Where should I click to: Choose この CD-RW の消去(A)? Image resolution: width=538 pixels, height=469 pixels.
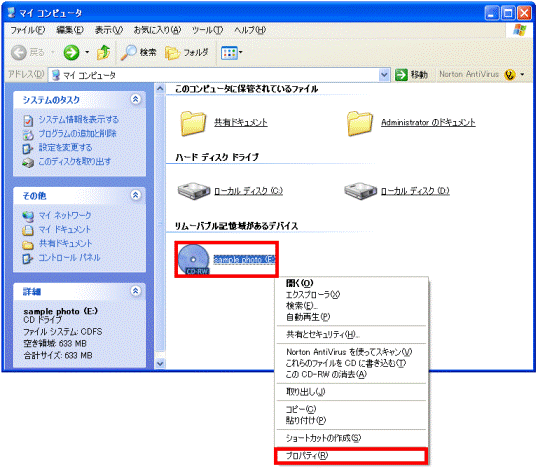tap(351, 374)
